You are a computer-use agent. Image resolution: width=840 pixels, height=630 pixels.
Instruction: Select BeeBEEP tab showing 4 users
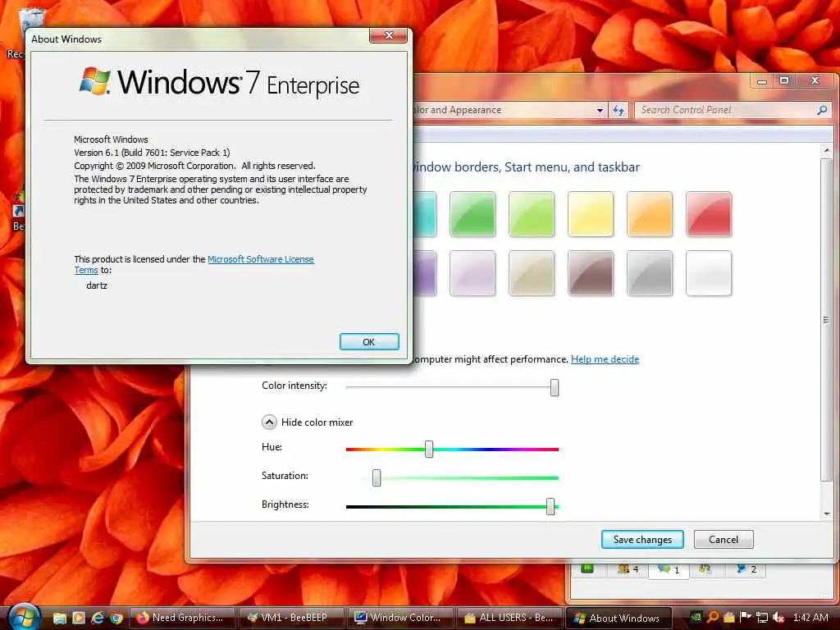(x=628, y=569)
